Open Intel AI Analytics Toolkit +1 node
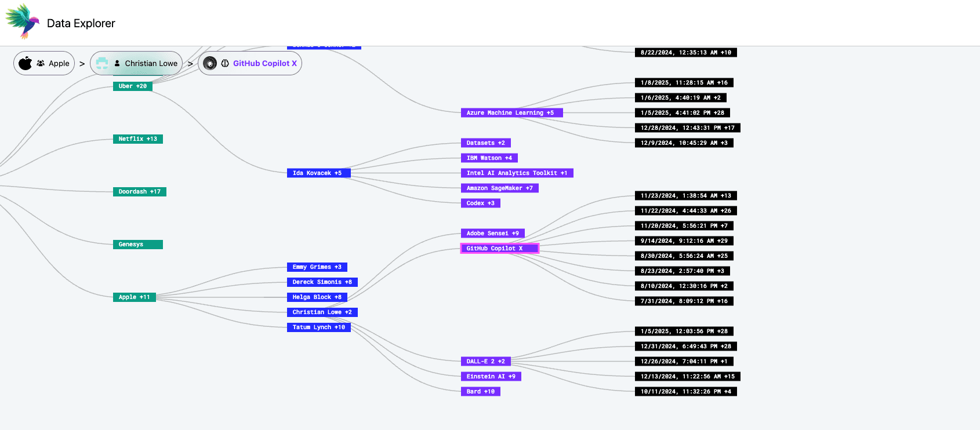This screenshot has height=430, width=980. 517,173
